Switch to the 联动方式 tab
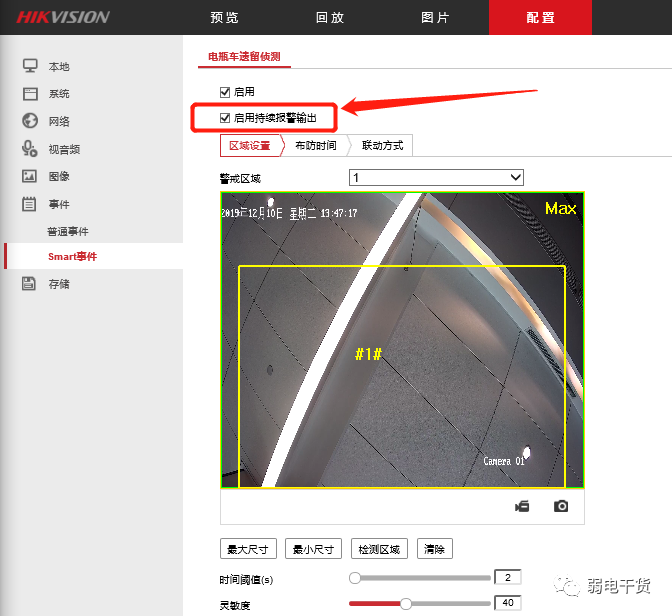672x616 pixels. pyautogui.click(x=382, y=146)
